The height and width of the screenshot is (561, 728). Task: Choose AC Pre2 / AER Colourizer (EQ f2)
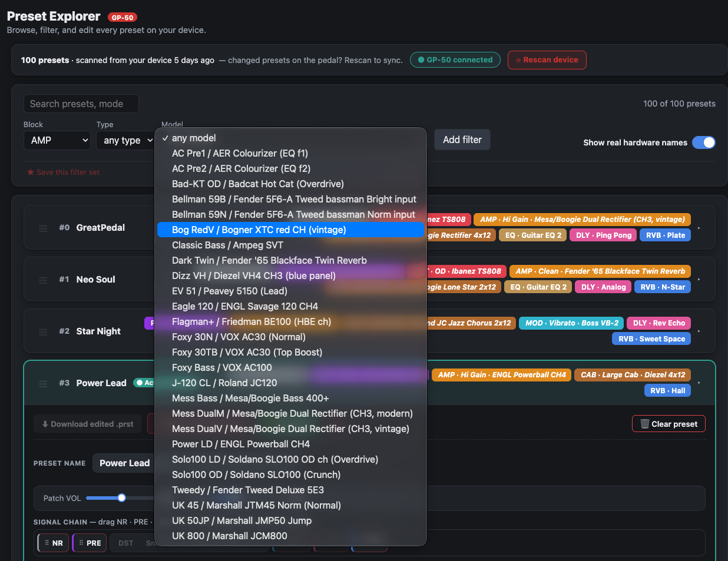pos(290,168)
